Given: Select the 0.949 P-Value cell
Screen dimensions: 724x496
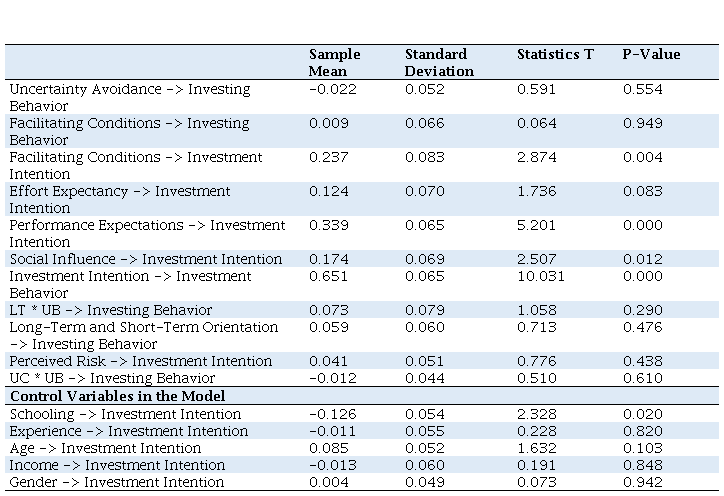Looking at the screenshot, I should click(642, 123).
